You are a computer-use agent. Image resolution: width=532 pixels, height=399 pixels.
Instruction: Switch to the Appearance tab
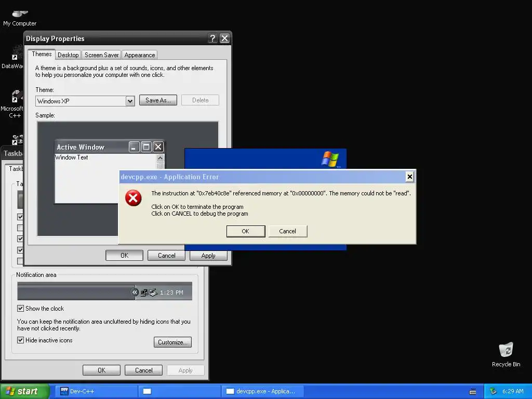(139, 55)
